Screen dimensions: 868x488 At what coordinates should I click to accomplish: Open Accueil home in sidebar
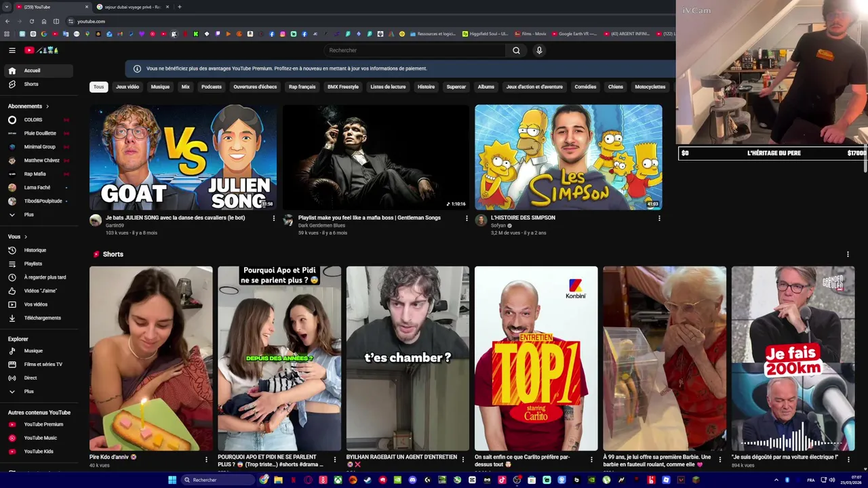click(x=39, y=70)
